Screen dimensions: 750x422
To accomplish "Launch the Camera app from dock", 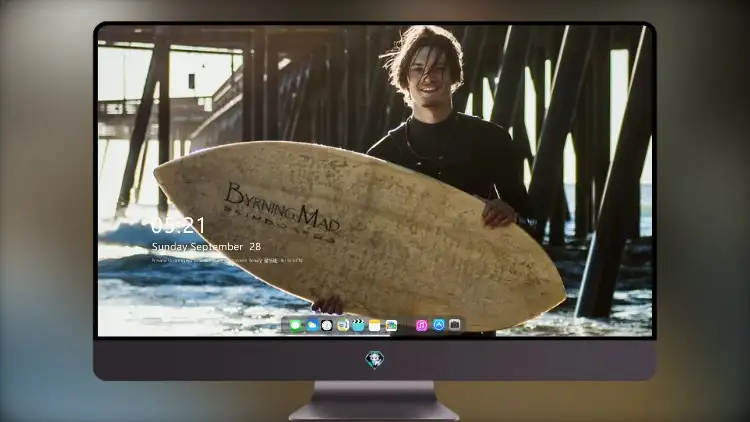I will tap(455, 325).
